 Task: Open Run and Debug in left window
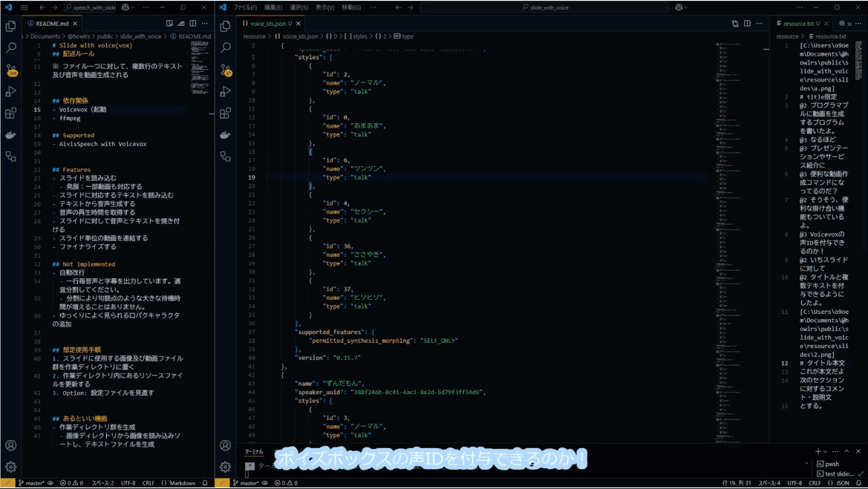tap(11, 91)
